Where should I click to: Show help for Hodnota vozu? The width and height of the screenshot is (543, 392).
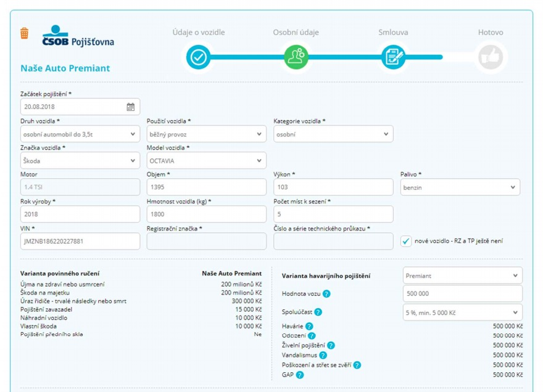[326, 294]
